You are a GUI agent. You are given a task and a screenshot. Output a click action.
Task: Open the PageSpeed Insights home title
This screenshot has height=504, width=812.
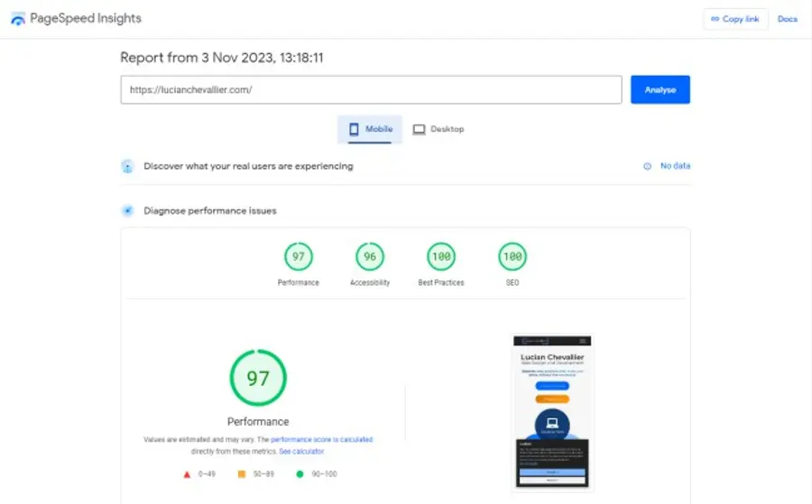[86, 18]
